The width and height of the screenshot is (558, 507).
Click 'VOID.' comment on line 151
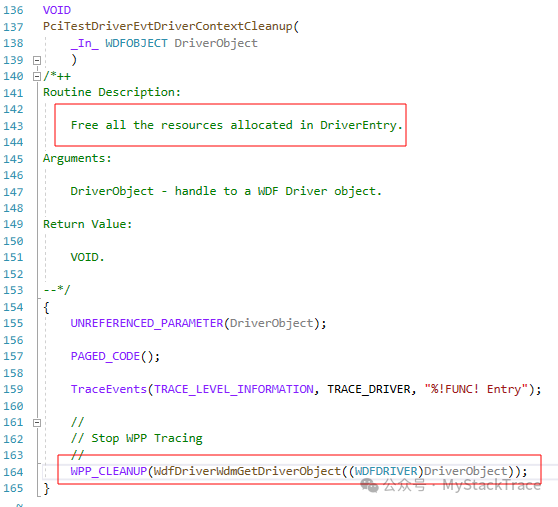pyautogui.click(x=87, y=257)
